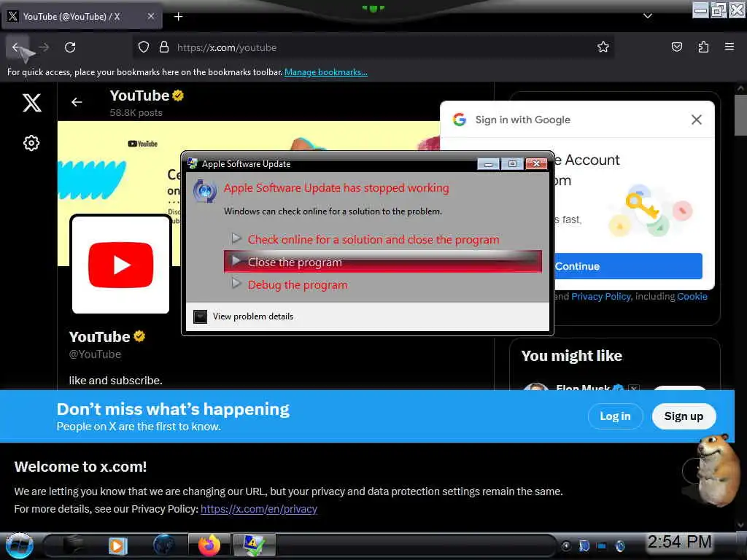747x560 pixels.
Task: Click the X logo in sidebar
Action: pyautogui.click(x=32, y=102)
